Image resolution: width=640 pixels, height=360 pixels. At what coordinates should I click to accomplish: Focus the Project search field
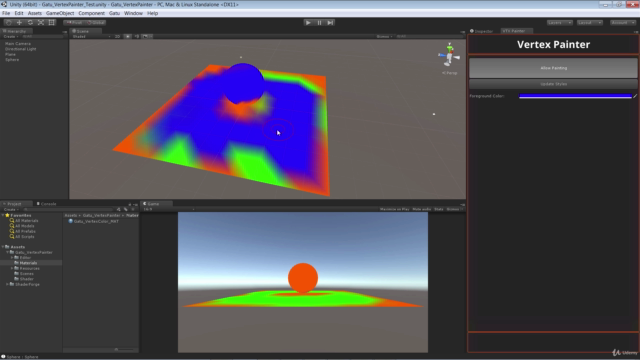[x=68, y=209]
